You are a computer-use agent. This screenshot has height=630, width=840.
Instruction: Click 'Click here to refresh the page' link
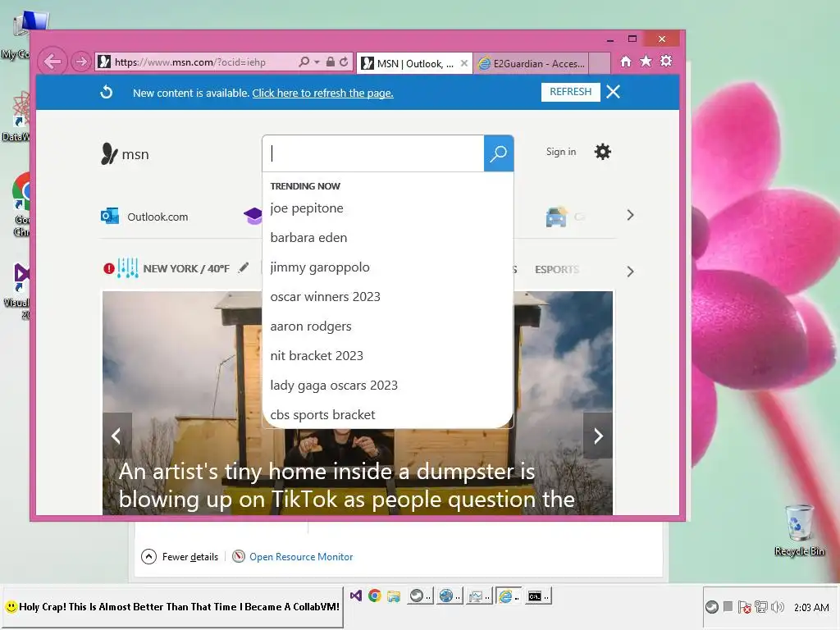click(322, 94)
